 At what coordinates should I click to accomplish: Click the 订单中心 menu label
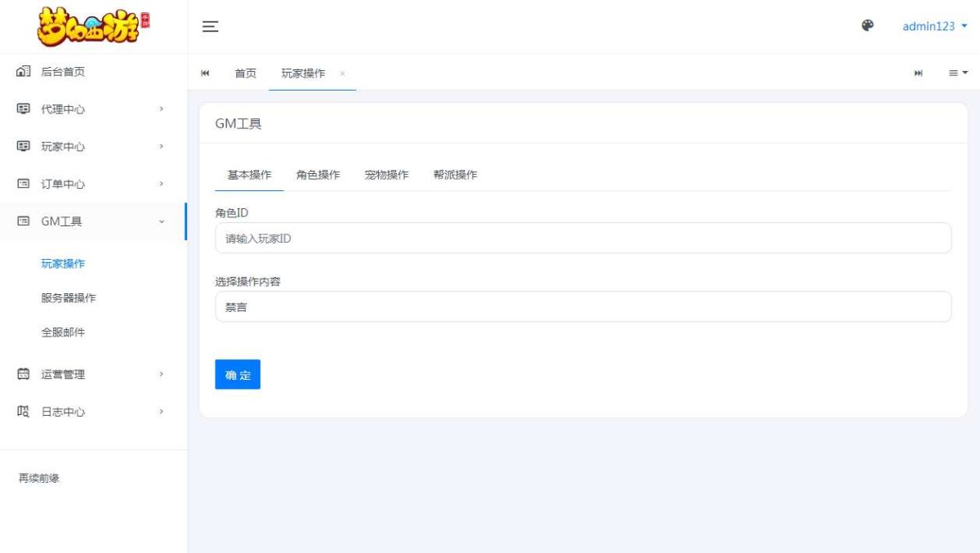pos(63,184)
